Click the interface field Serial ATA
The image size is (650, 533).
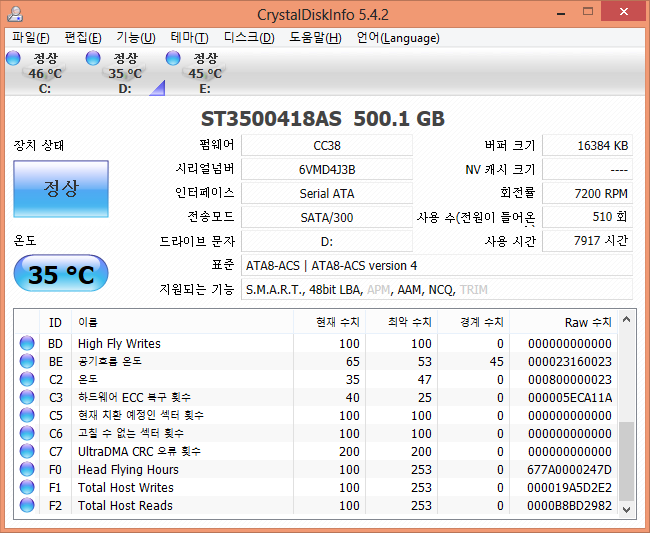click(x=327, y=194)
